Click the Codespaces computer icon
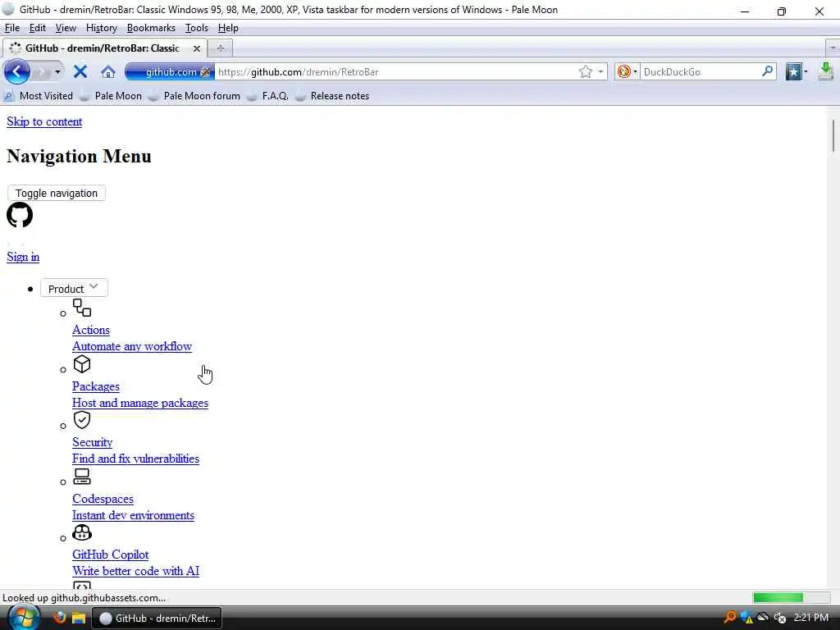 pyautogui.click(x=82, y=477)
